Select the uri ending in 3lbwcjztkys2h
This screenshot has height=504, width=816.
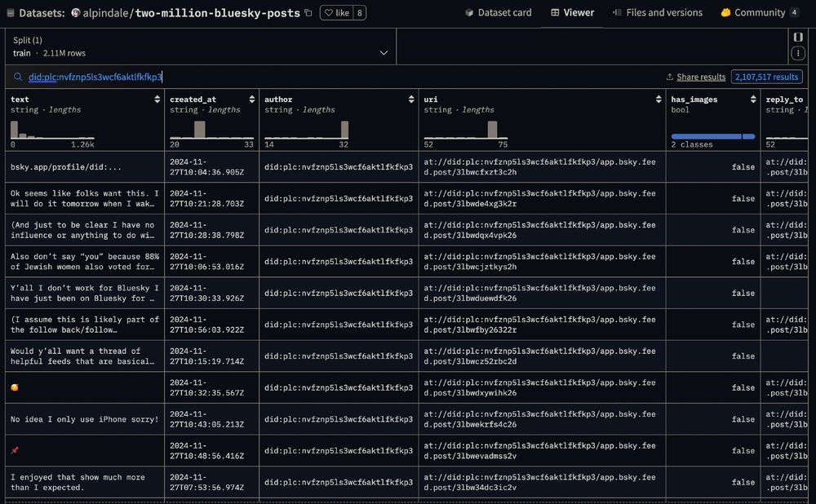[542, 262]
